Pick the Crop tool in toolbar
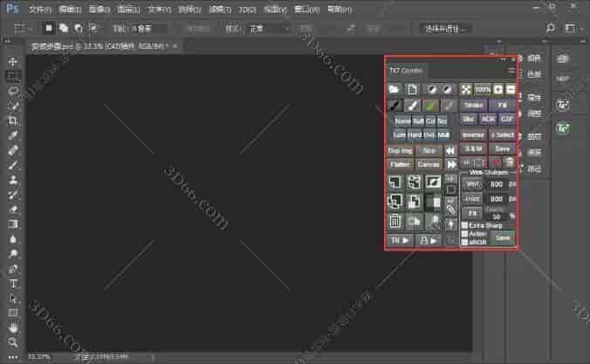This screenshot has height=364, width=590. [13, 120]
